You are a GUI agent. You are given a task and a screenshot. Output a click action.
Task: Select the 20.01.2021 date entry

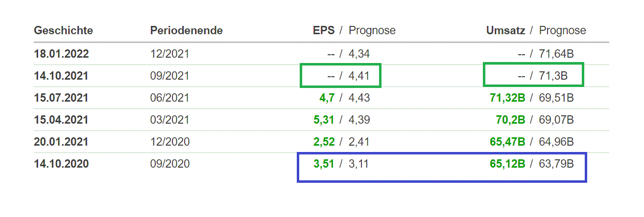[x=61, y=142]
